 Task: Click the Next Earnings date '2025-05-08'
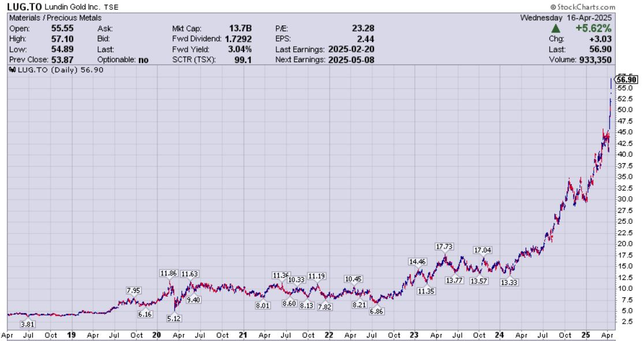click(x=351, y=59)
